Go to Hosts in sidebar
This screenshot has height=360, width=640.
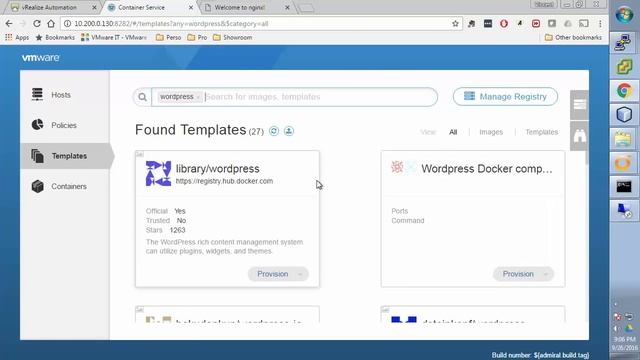coord(61,95)
